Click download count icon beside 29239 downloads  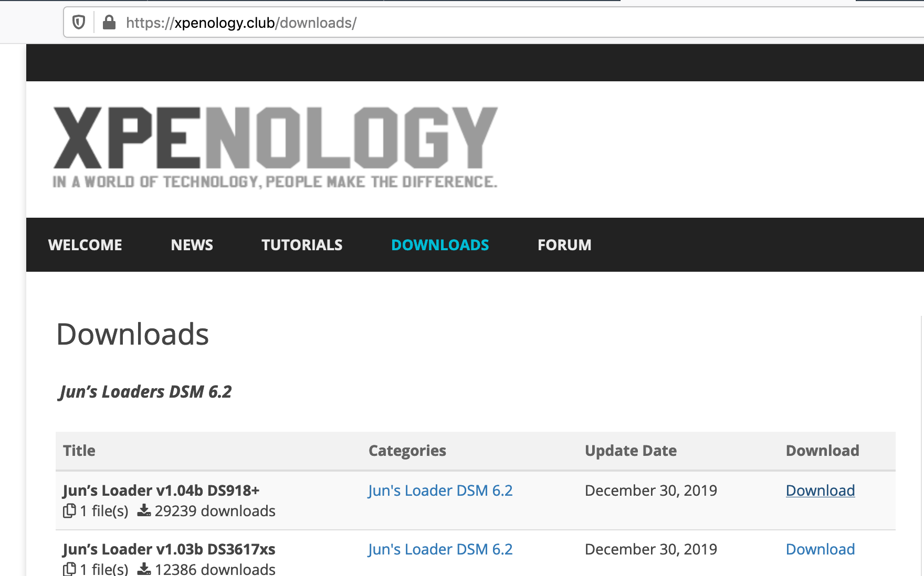point(144,510)
